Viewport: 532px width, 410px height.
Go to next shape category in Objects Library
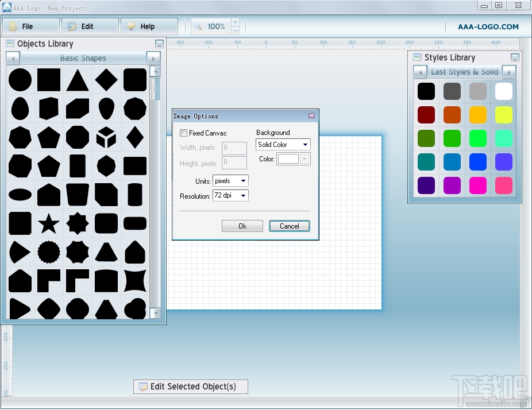tap(153, 59)
